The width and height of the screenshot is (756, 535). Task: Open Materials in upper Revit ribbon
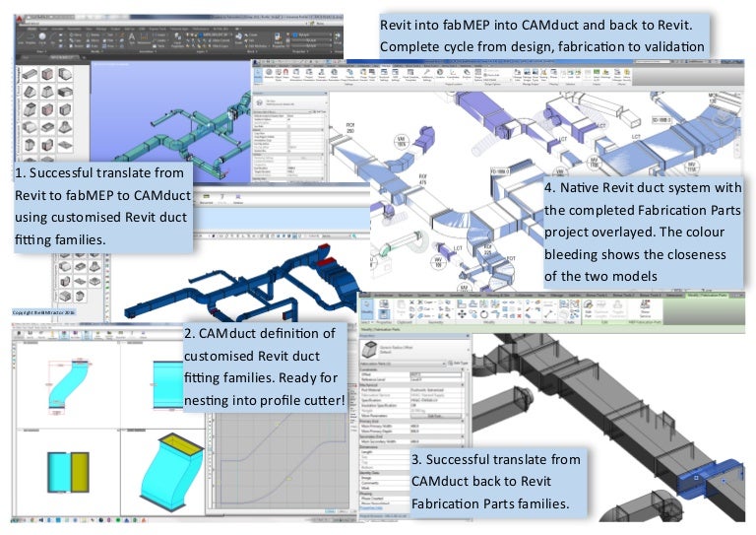point(269,73)
